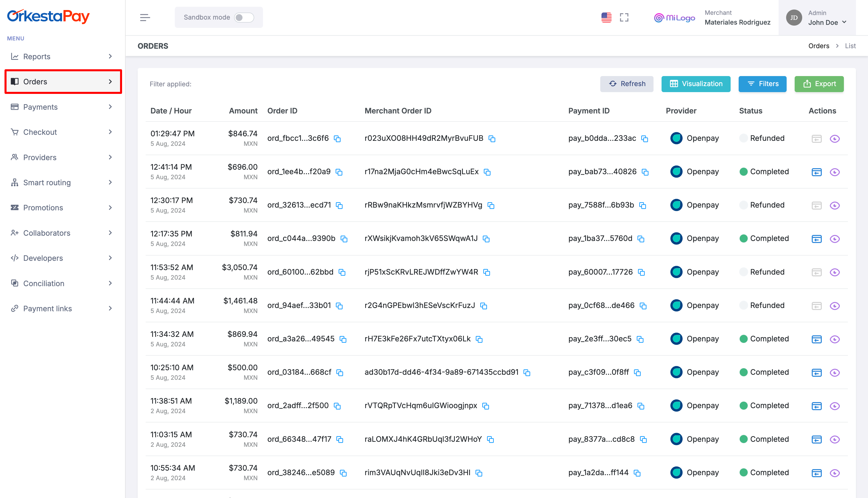Screen dimensions: 868x498
Task: Click refund icon for order ord_03184...668cf
Action: click(816, 372)
